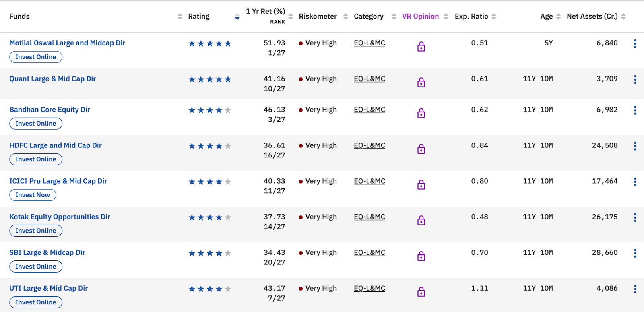Open Kotak Equity Opportunities Dir fund
Viewport: 644px width, 312px height.
(x=60, y=217)
